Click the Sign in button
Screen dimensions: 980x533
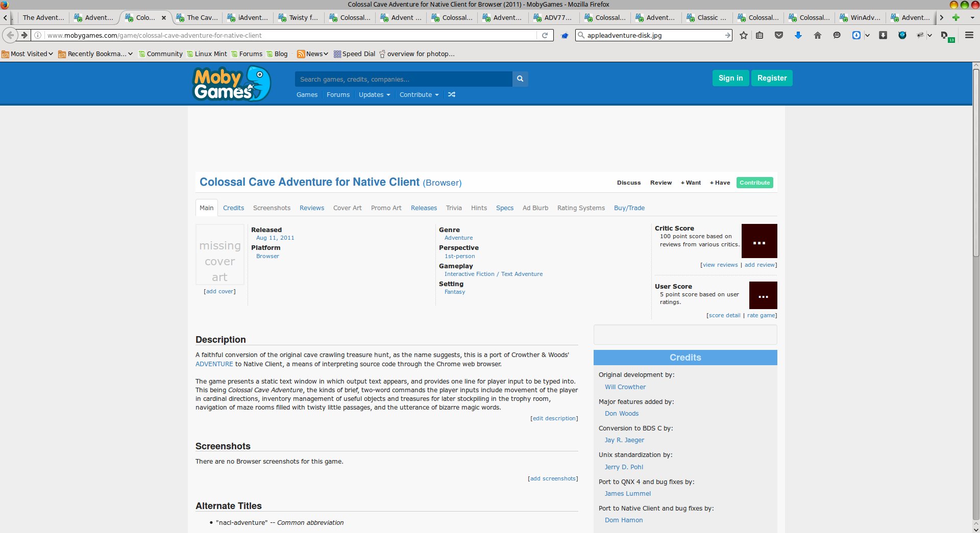[x=730, y=78]
